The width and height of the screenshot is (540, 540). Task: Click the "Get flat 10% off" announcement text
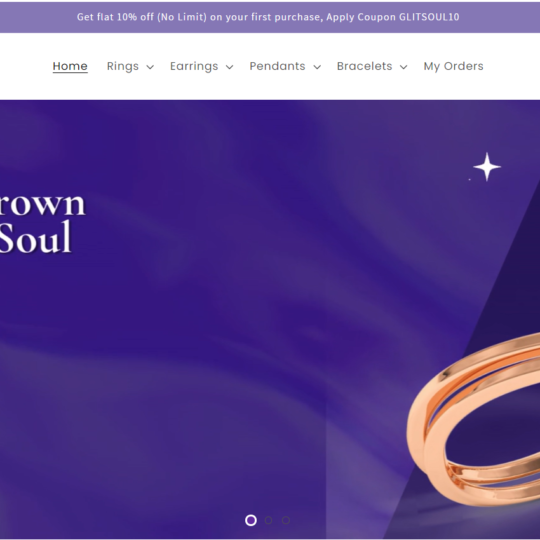coord(115,17)
